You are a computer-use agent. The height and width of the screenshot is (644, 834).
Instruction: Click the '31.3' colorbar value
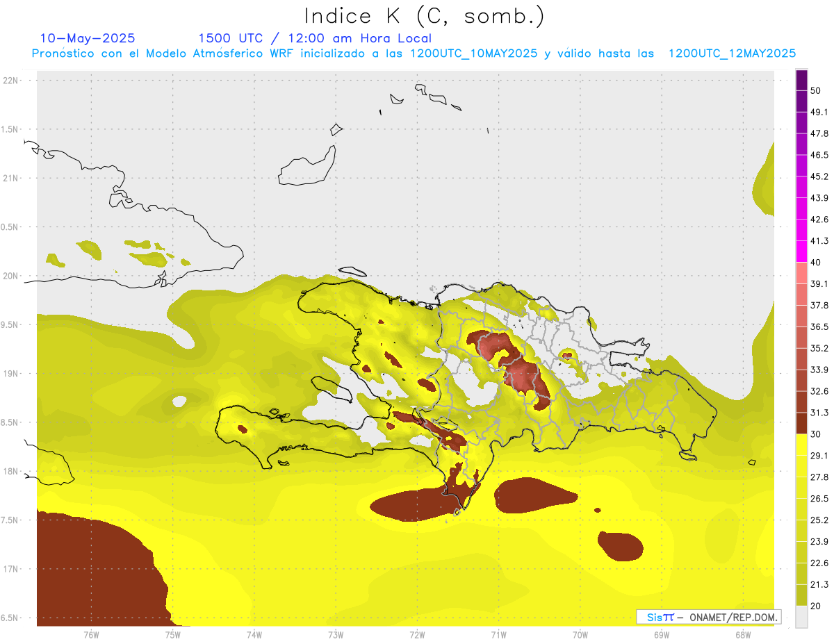(x=819, y=413)
